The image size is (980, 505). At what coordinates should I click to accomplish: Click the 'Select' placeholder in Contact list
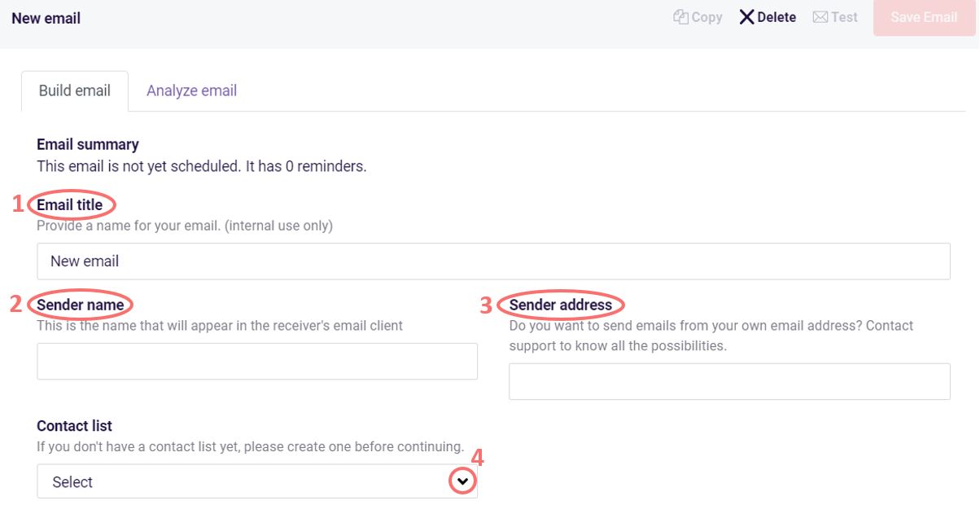[x=72, y=481]
